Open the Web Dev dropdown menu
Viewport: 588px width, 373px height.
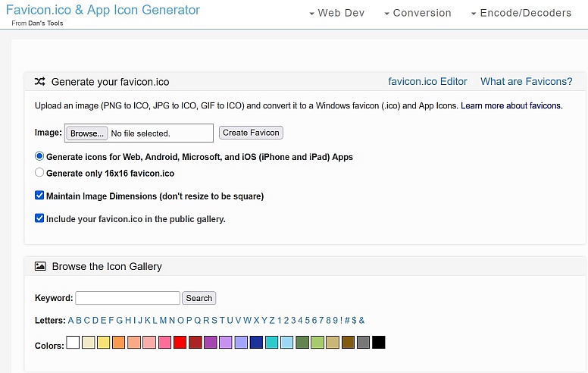[x=336, y=13]
